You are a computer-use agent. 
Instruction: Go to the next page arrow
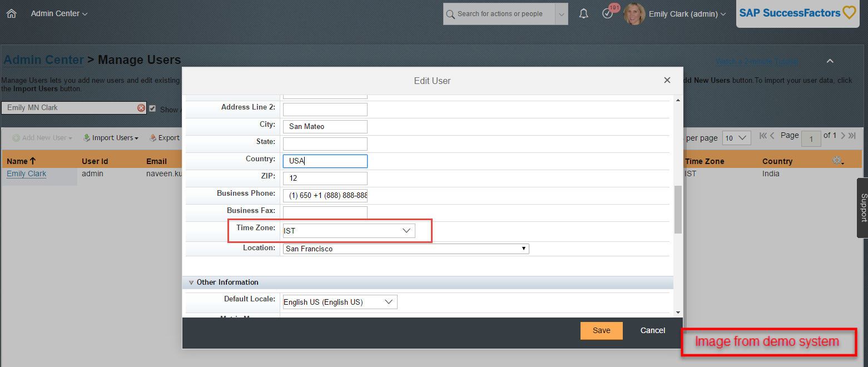[843, 136]
